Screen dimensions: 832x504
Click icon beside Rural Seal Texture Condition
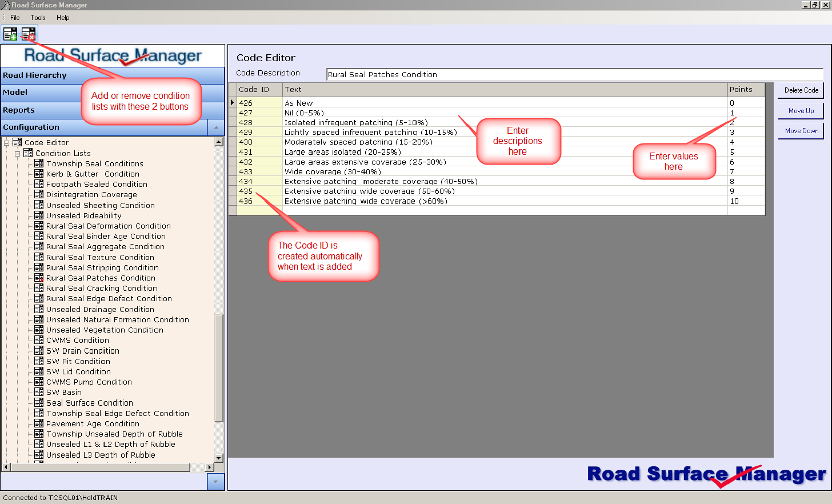tap(39, 257)
